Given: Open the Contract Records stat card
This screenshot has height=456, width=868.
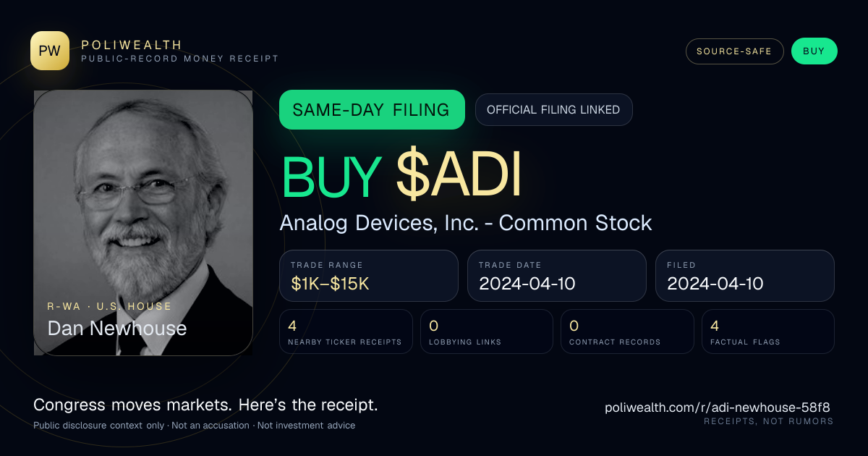Looking at the screenshot, I should pos(627,332).
